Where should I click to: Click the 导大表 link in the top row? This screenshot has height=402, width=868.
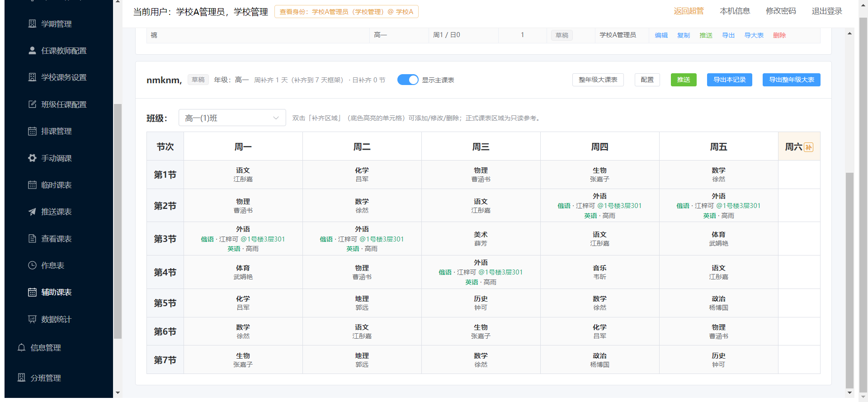(754, 35)
